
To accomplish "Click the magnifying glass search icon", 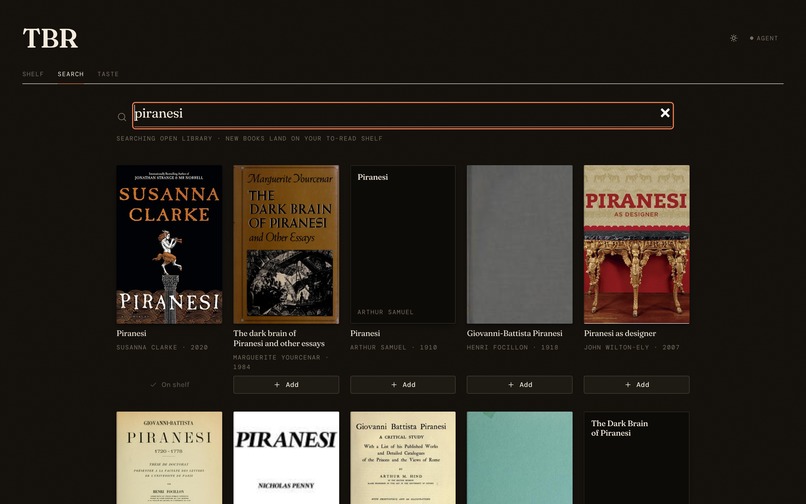I will point(122,117).
